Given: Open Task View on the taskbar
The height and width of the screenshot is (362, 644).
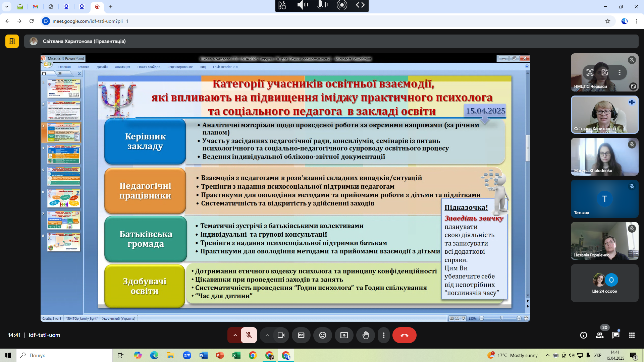Looking at the screenshot, I should pos(121,355).
